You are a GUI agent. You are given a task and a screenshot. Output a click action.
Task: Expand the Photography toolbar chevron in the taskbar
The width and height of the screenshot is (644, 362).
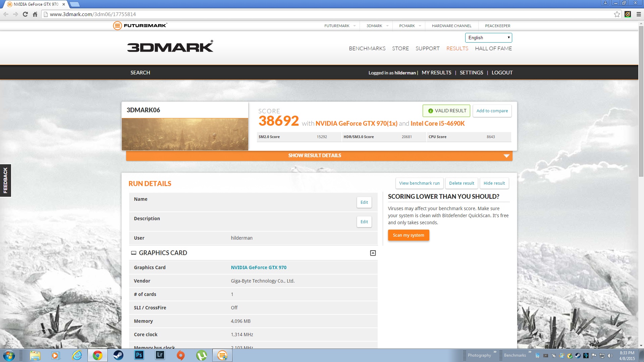click(x=495, y=352)
